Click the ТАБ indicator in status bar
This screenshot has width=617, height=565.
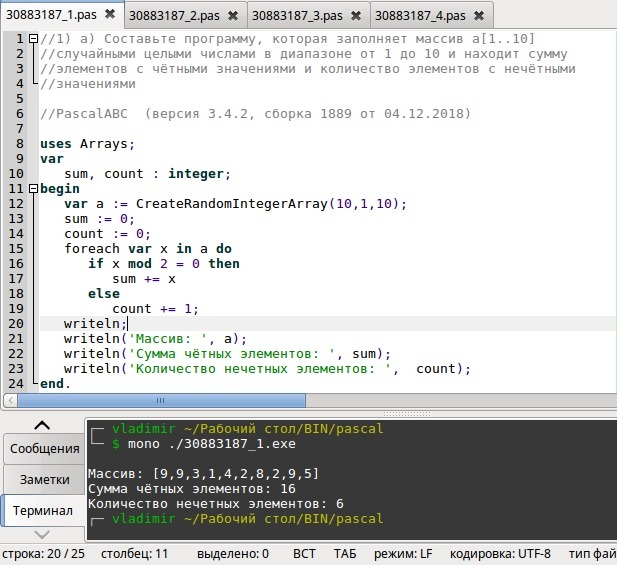point(344,553)
